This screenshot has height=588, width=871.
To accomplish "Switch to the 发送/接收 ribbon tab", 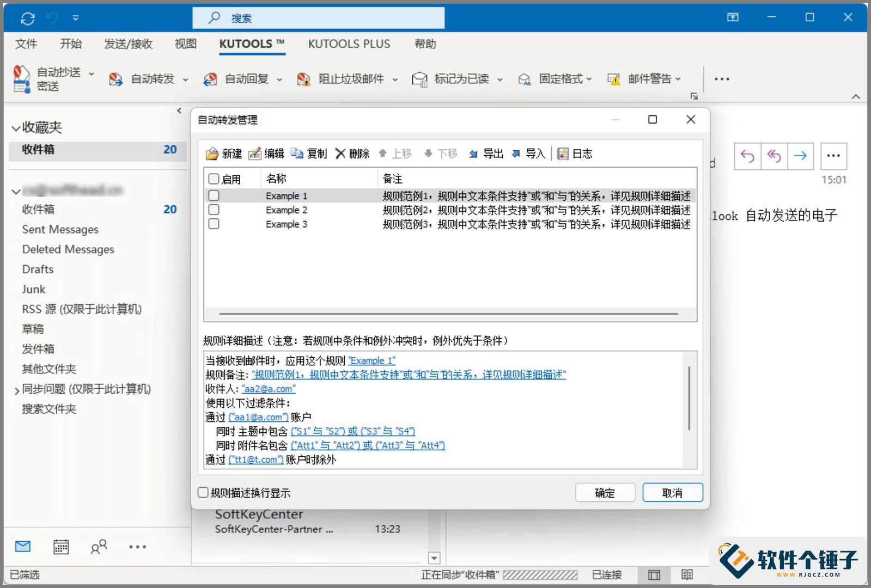I will 128,44.
